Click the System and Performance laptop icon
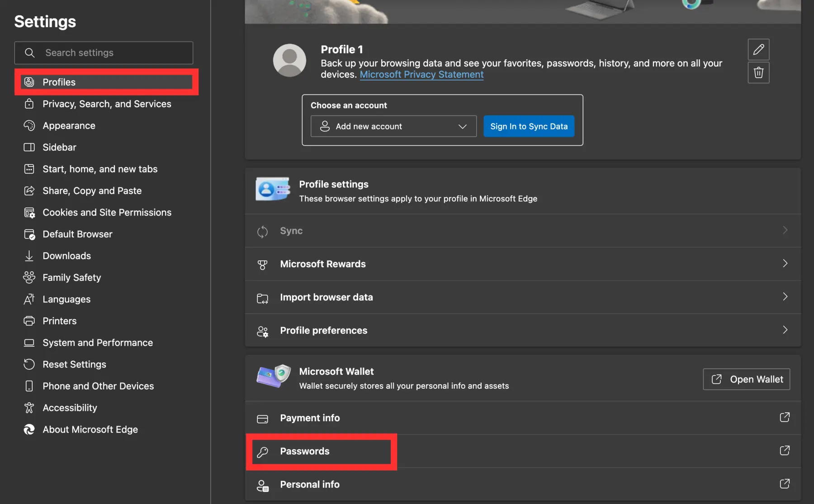This screenshot has height=504, width=814. [29, 343]
